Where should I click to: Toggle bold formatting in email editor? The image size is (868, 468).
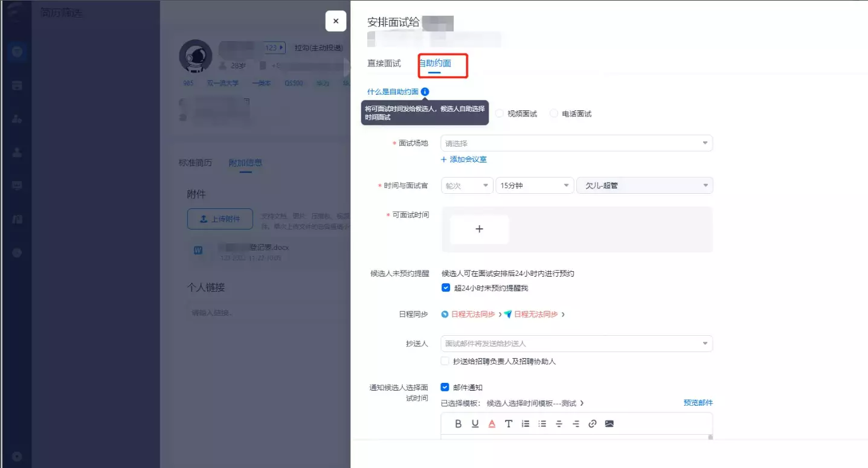click(x=458, y=424)
